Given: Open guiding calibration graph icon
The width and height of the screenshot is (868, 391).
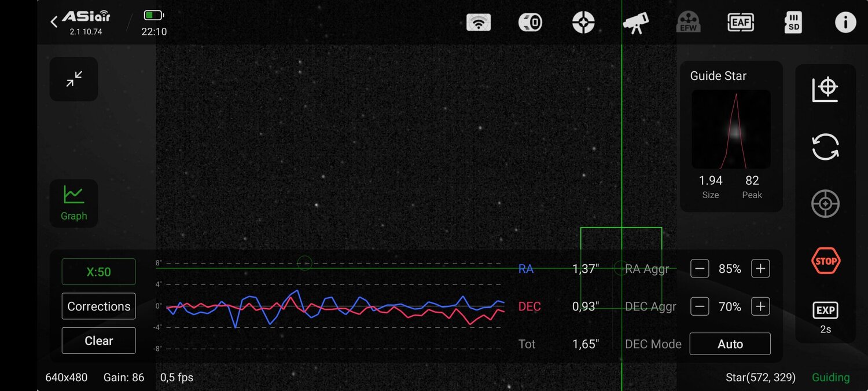Looking at the screenshot, I should pyautogui.click(x=825, y=89).
